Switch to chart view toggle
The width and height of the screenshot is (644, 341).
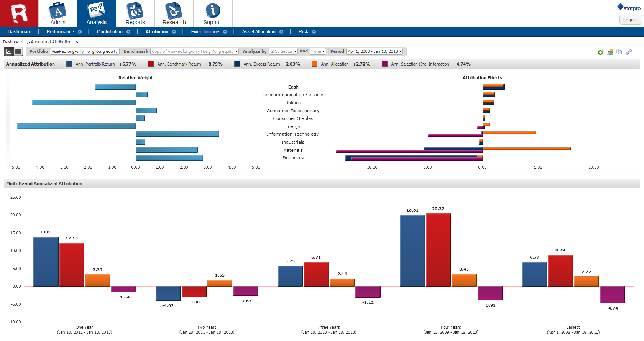(x=9, y=51)
